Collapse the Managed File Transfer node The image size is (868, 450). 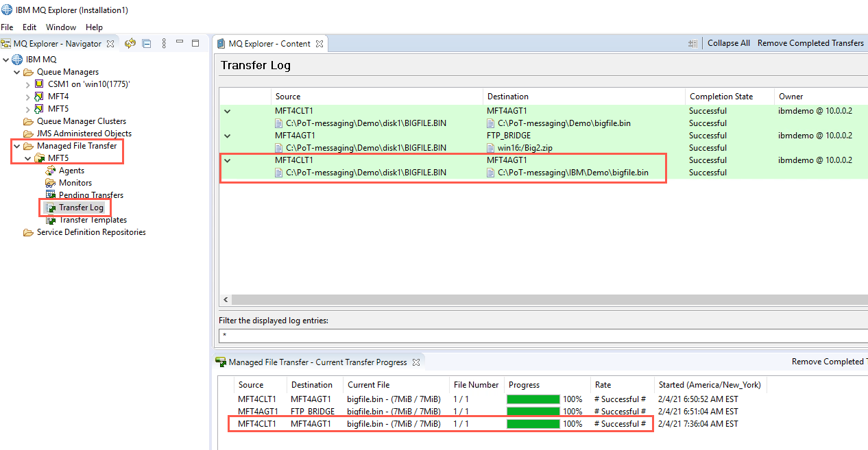pos(17,146)
